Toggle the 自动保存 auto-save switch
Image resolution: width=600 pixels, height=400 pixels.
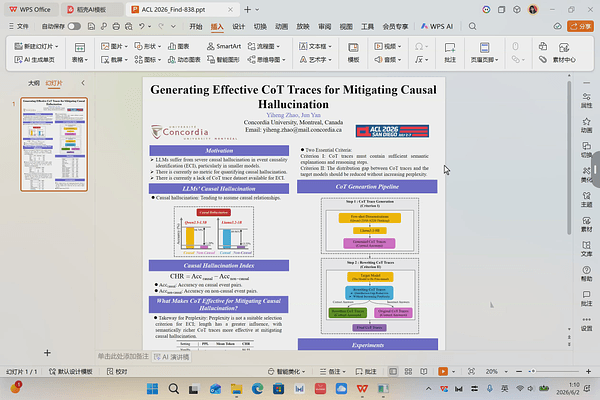coord(74,26)
